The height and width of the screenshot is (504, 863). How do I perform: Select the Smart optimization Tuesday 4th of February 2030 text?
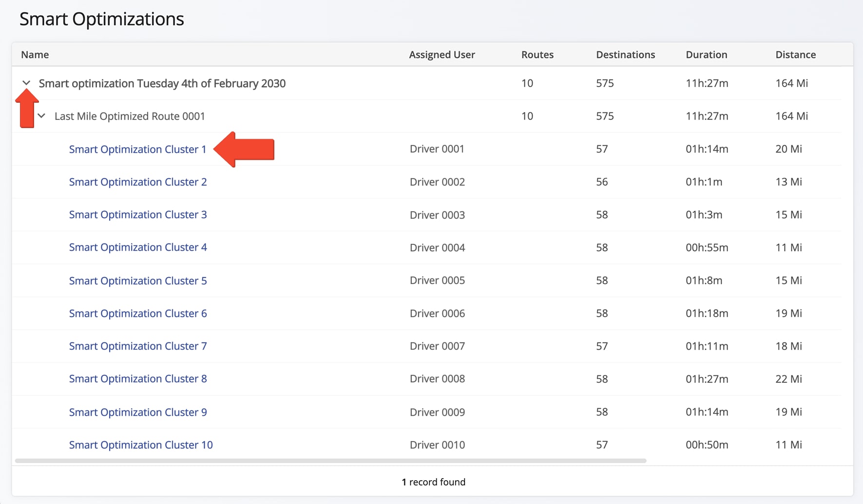point(162,83)
